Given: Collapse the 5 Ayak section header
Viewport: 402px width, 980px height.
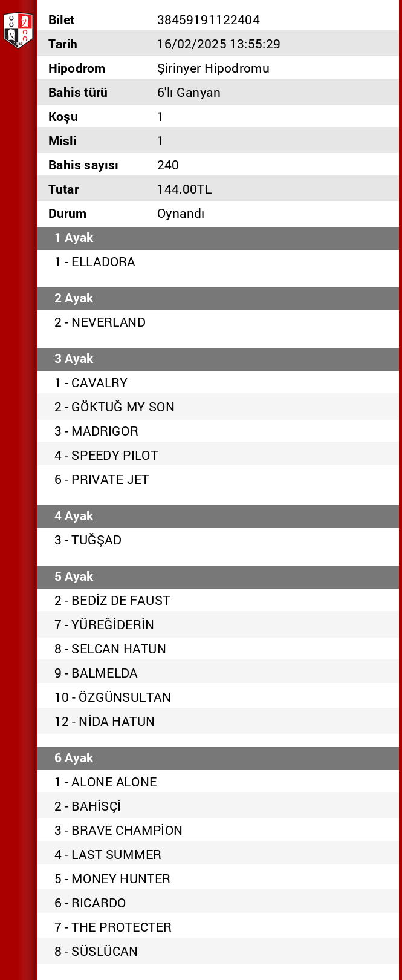Looking at the screenshot, I should point(218,577).
